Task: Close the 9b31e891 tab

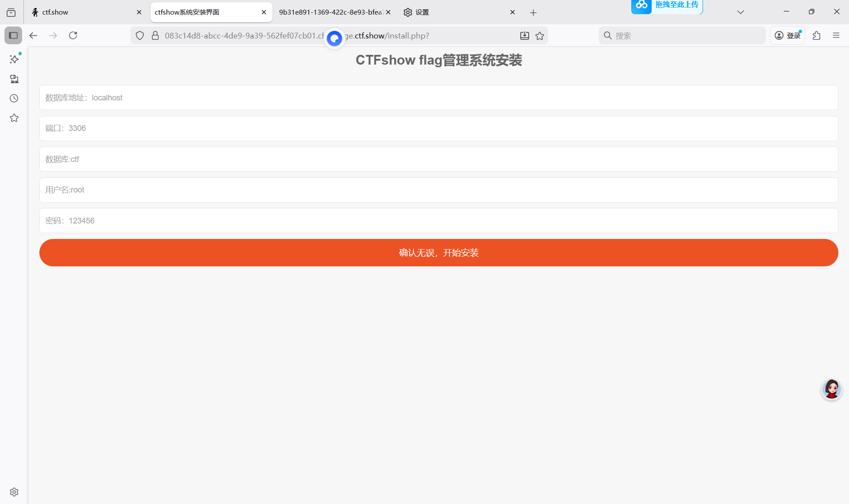Action: [388, 12]
